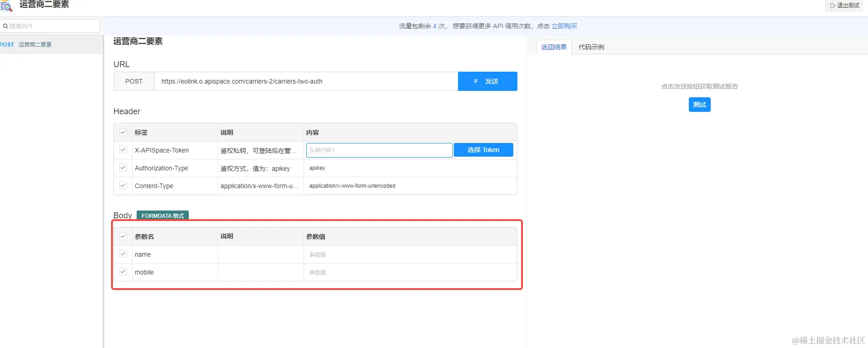Toggle the mobile parameter checkbox
The width and height of the screenshot is (868, 348).
[123, 272]
